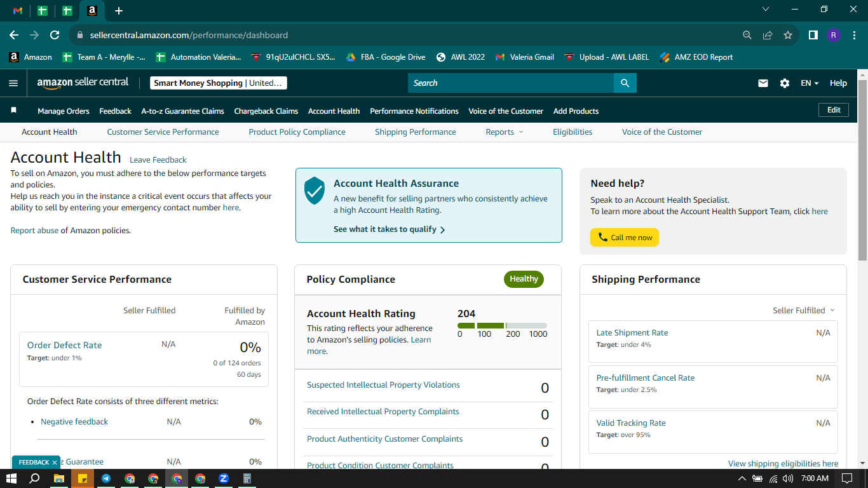The height and width of the screenshot is (488, 868).
Task: Open the Late Shipment Rate link
Action: pyautogui.click(x=632, y=333)
